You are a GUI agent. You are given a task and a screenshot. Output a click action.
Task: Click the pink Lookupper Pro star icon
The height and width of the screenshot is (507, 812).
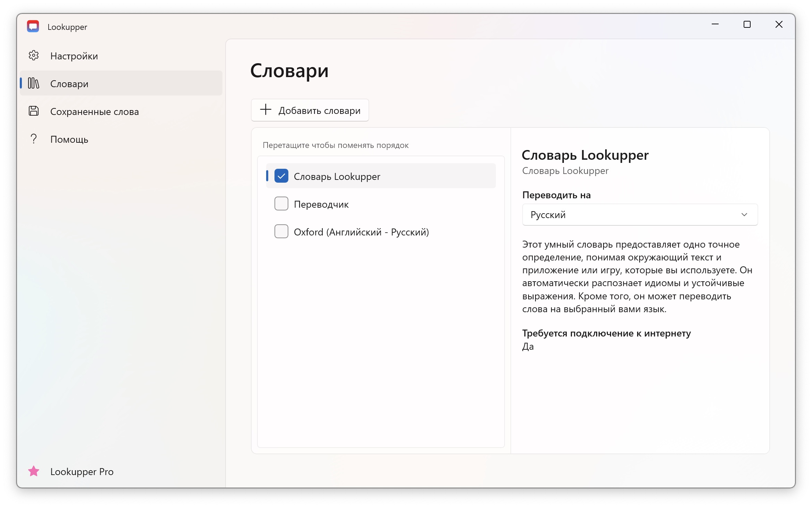coord(34,471)
